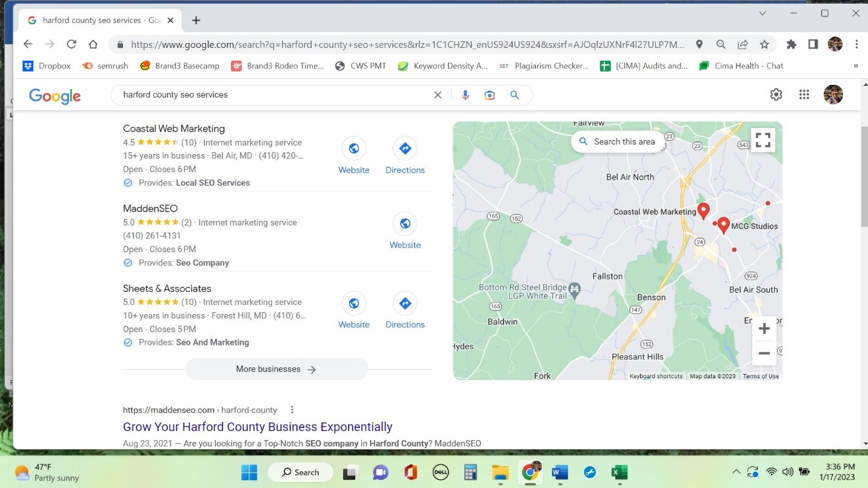Go back to the previous page

click(27, 44)
